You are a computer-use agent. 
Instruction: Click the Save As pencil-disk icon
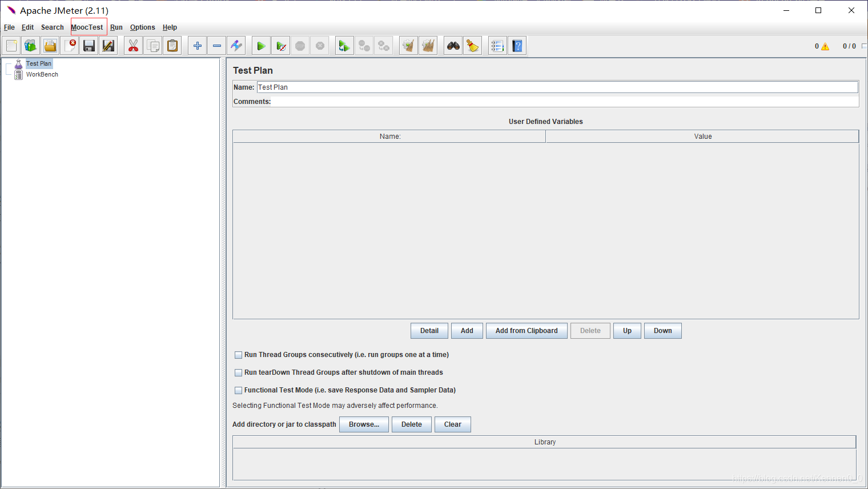pos(108,46)
